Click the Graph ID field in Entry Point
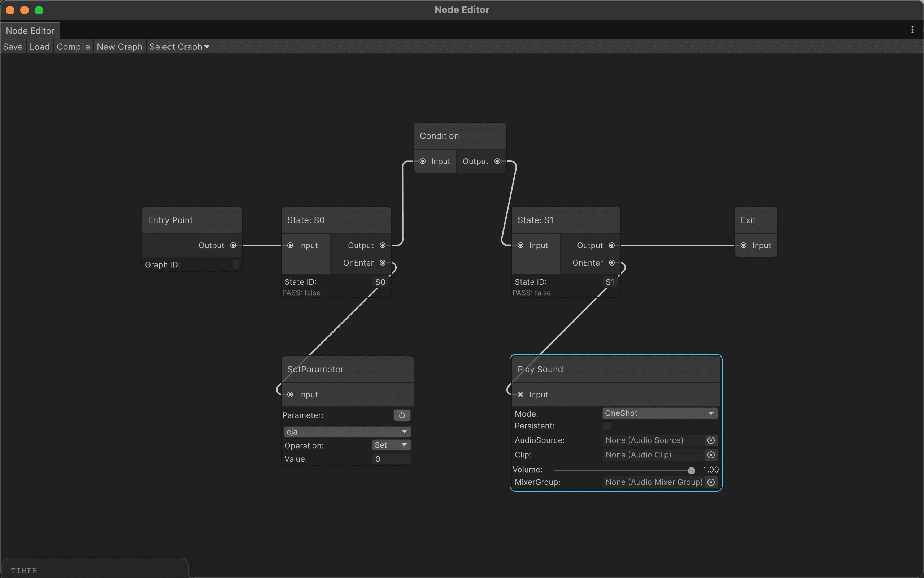The width and height of the screenshot is (924, 578). tap(236, 264)
